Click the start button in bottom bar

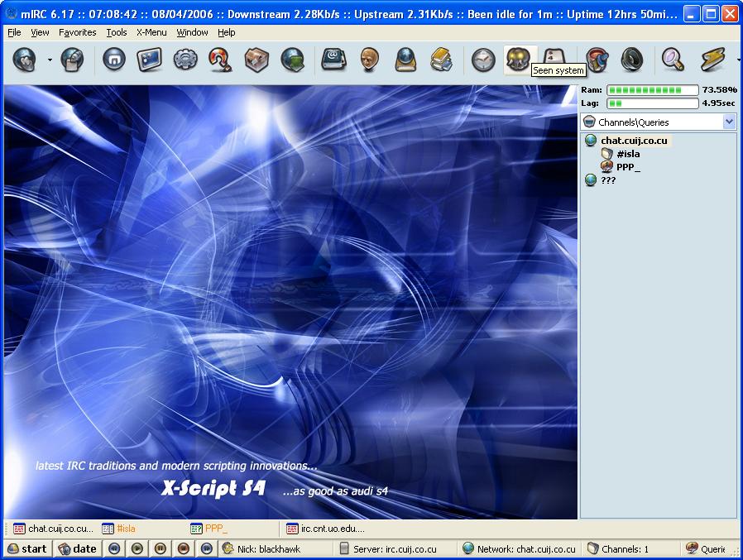pyautogui.click(x=28, y=548)
